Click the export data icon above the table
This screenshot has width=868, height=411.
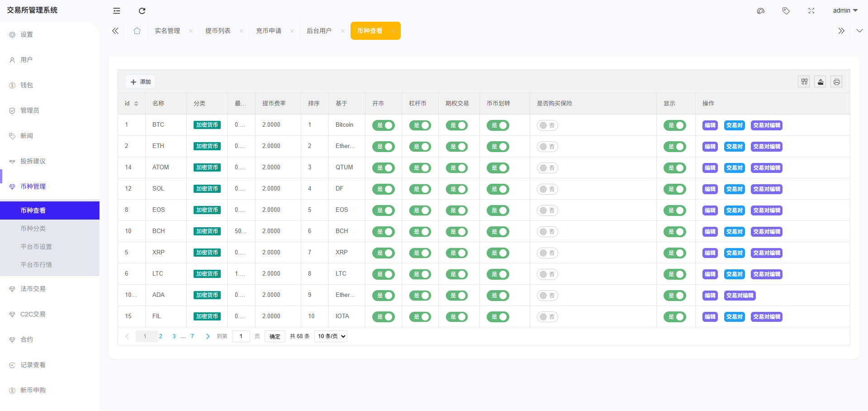[x=820, y=81]
